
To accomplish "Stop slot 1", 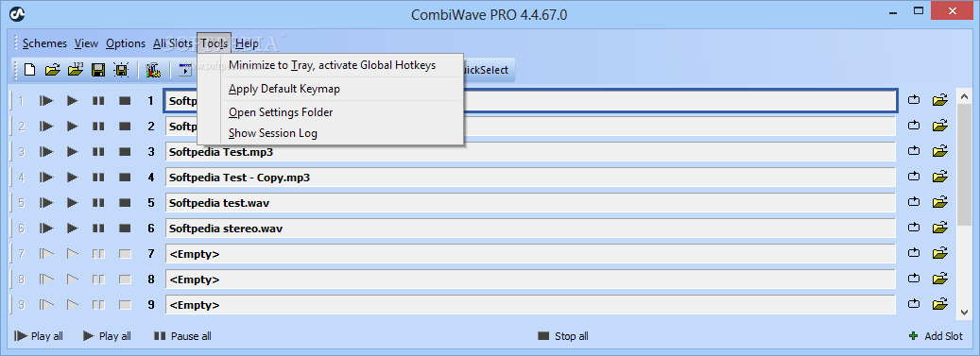I will [x=125, y=100].
